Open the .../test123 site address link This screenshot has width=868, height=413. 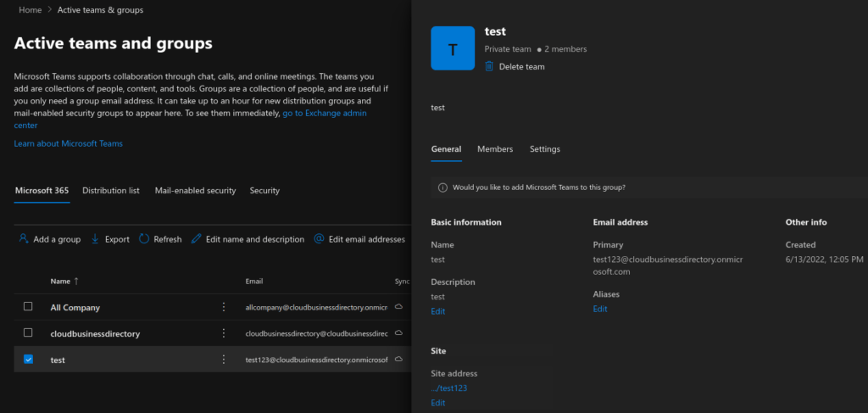tap(449, 388)
